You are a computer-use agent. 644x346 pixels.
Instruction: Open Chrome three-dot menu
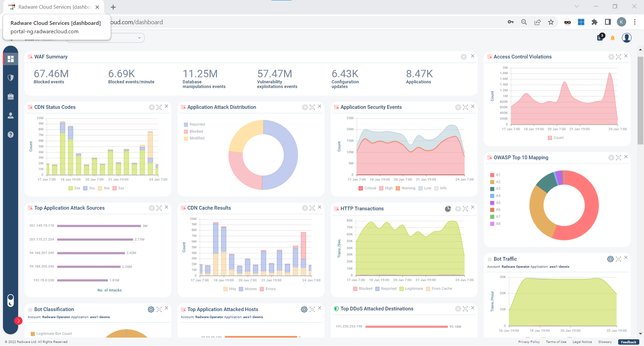click(x=635, y=22)
